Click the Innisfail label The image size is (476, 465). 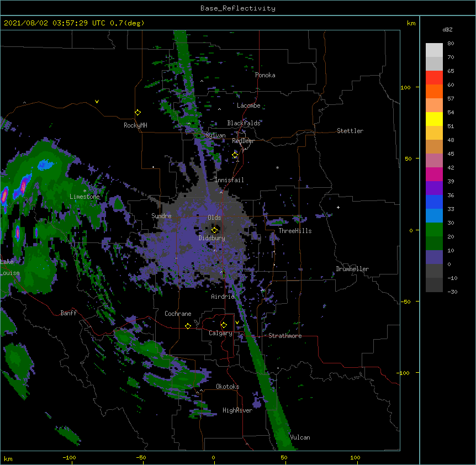coord(229,180)
